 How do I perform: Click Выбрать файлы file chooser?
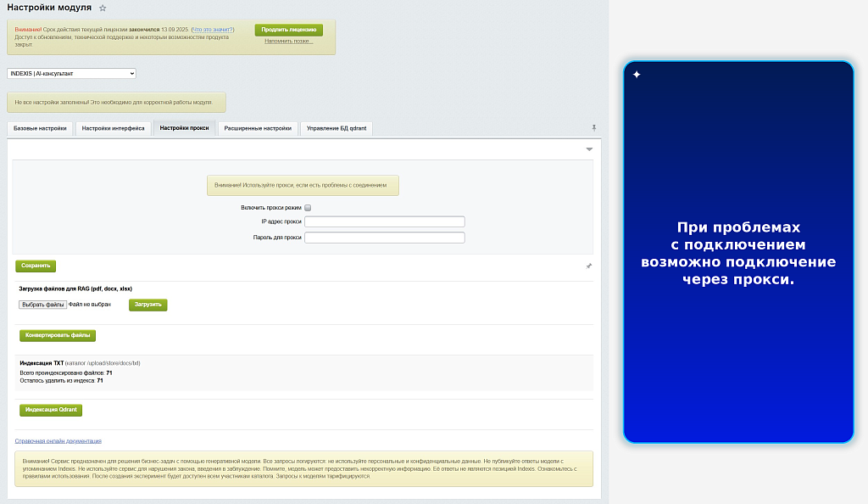click(42, 305)
